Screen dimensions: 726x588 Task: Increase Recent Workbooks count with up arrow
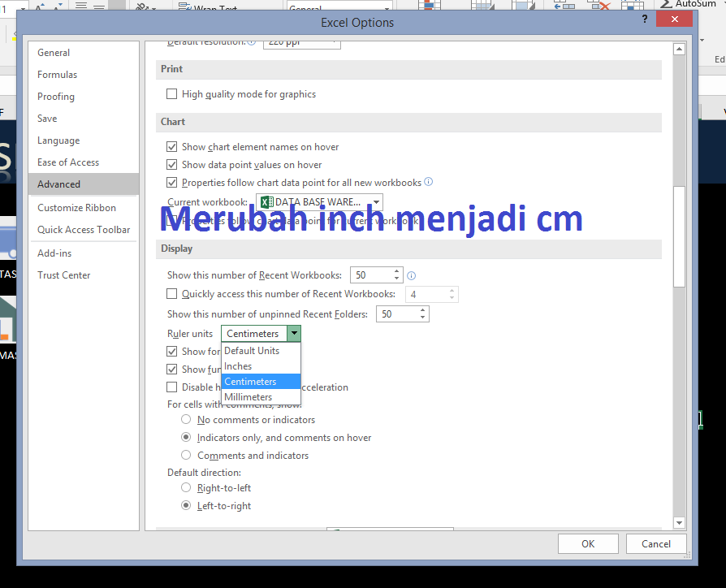click(x=397, y=271)
